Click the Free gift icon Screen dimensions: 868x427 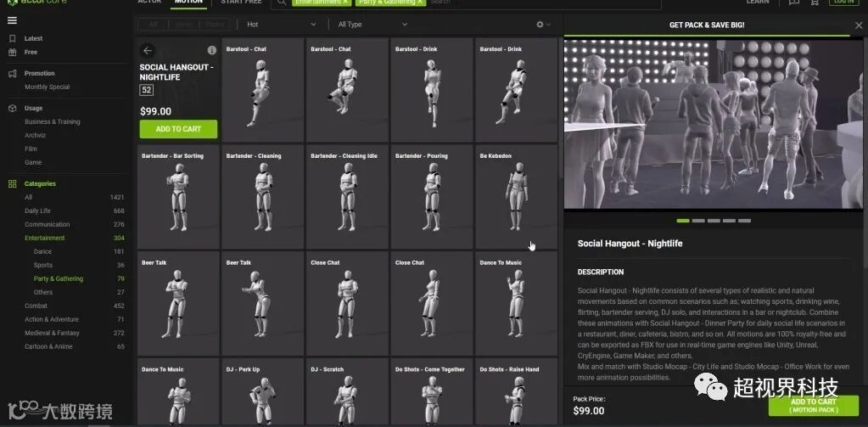[x=12, y=52]
